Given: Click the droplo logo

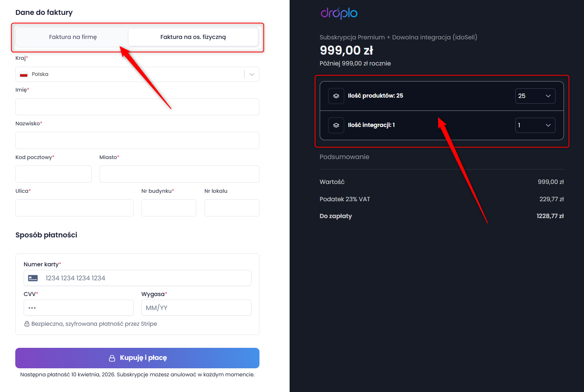Looking at the screenshot, I should coord(339,13).
